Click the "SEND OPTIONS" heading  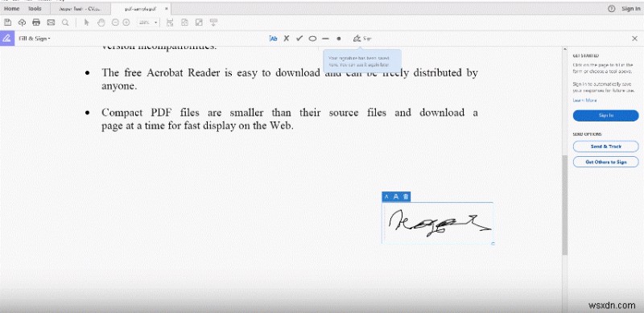coord(587,134)
